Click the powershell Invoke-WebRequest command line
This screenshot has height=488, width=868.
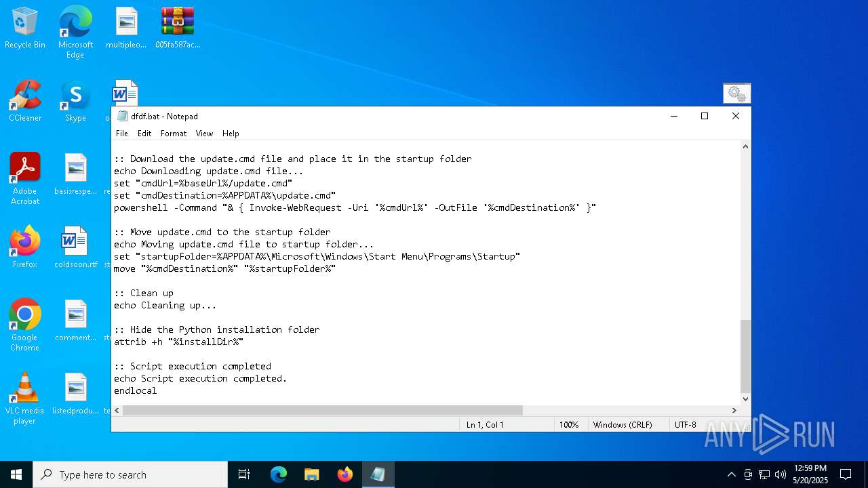coord(355,207)
